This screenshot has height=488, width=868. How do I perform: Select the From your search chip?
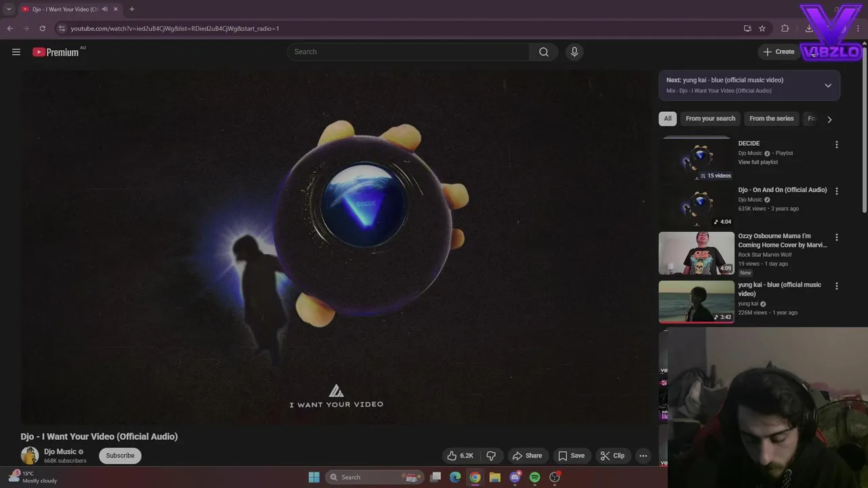click(710, 119)
